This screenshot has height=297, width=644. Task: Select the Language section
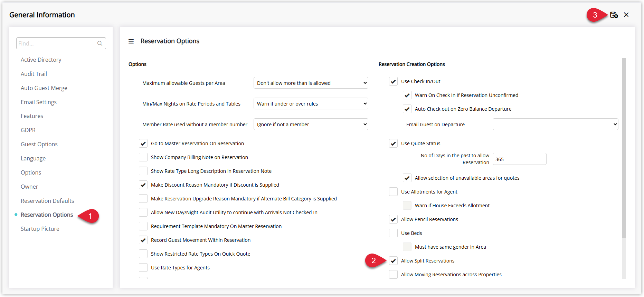pos(33,158)
